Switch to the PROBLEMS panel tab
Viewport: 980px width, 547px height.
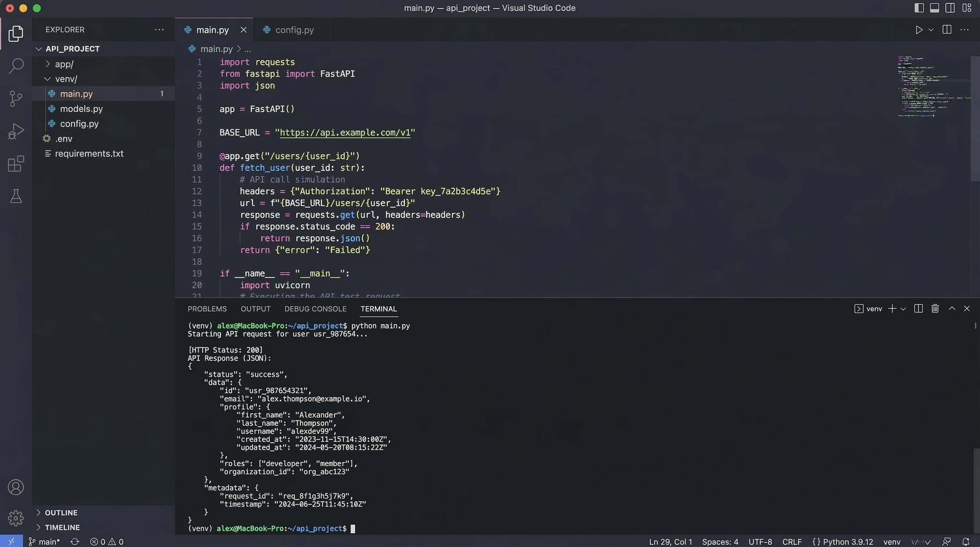click(x=207, y=309)
